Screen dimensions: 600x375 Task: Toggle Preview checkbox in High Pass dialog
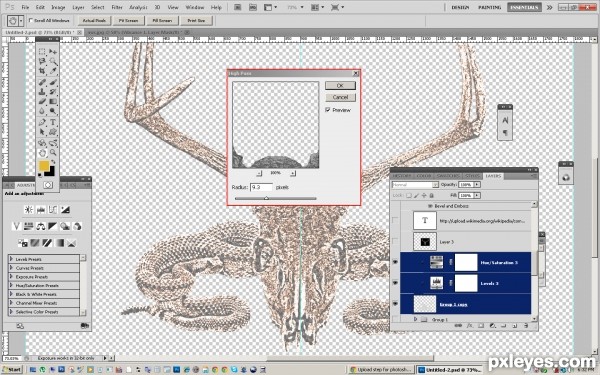328,110
